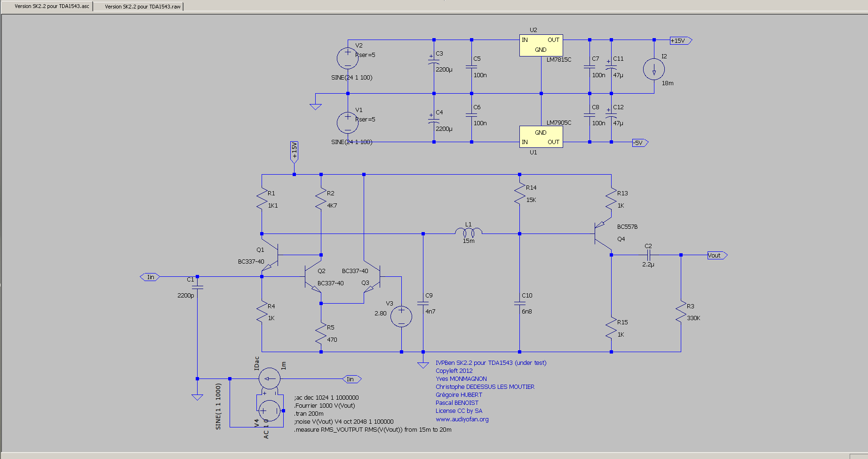Click the '.tran 200m' directive
Viewport: 868px width, 459px height.
309,413
